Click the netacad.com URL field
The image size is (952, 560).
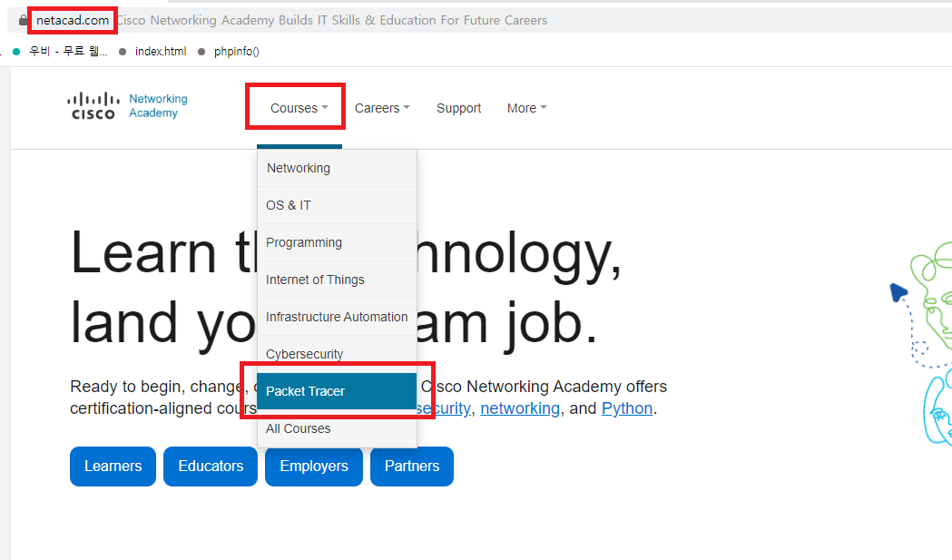(x=73, y=21)
